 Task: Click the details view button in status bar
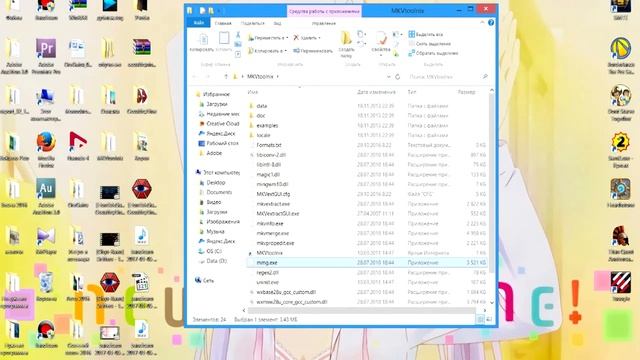pos(481,319)
